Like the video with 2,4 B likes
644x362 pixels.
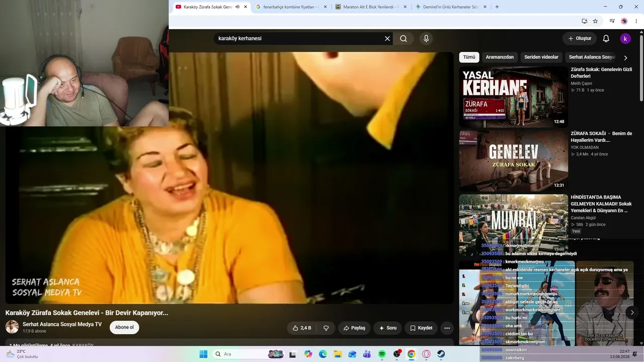(x=302, y=328)
